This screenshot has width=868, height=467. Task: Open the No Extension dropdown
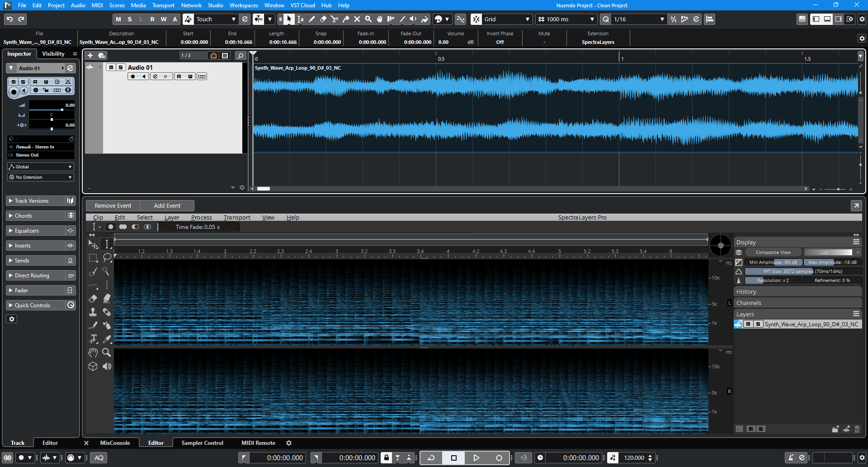pos(41,177)
